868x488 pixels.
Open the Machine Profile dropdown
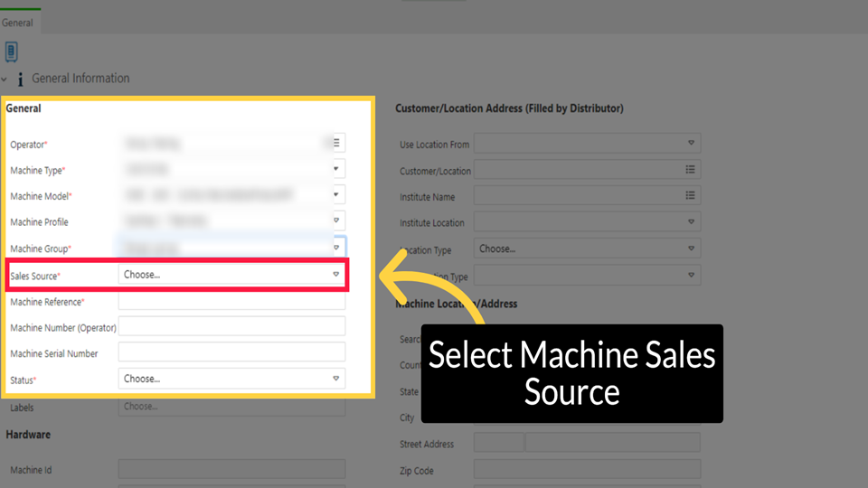pyautogui.click(x=335, y=221)
